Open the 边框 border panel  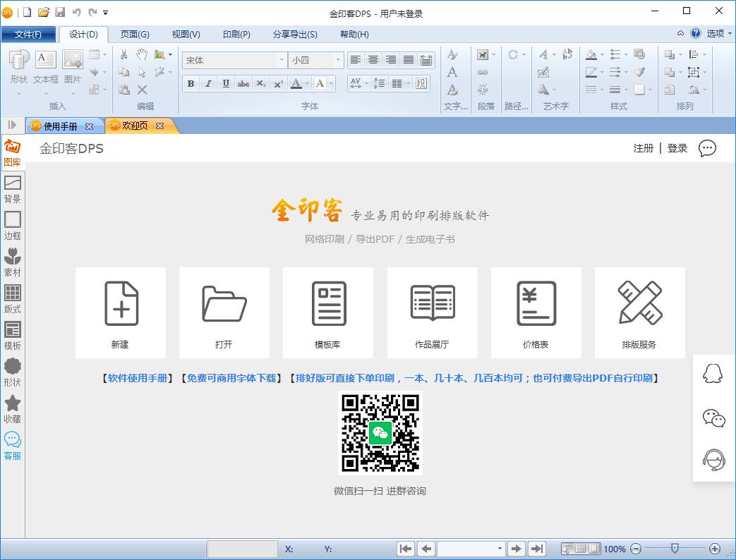pyautogui.click(x=12, y=226)
